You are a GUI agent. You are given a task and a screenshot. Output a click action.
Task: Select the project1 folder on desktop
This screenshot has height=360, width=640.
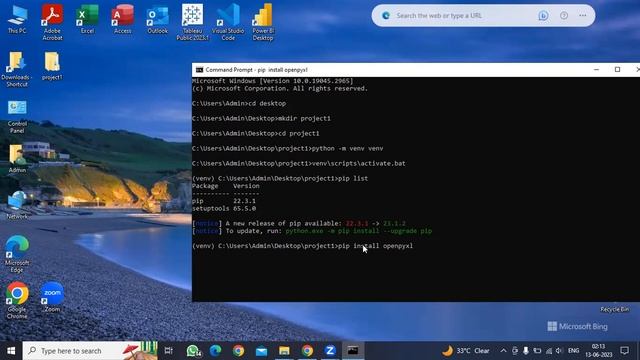(x=52, y=66)
